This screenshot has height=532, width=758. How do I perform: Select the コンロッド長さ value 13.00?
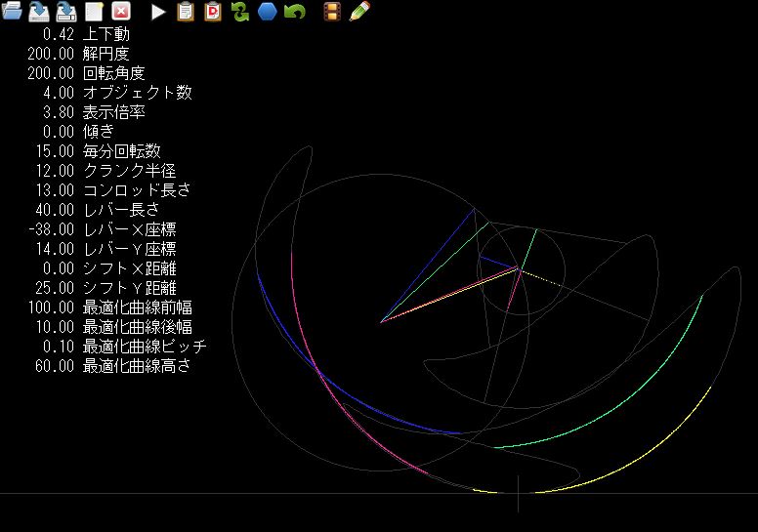point(55,190)
